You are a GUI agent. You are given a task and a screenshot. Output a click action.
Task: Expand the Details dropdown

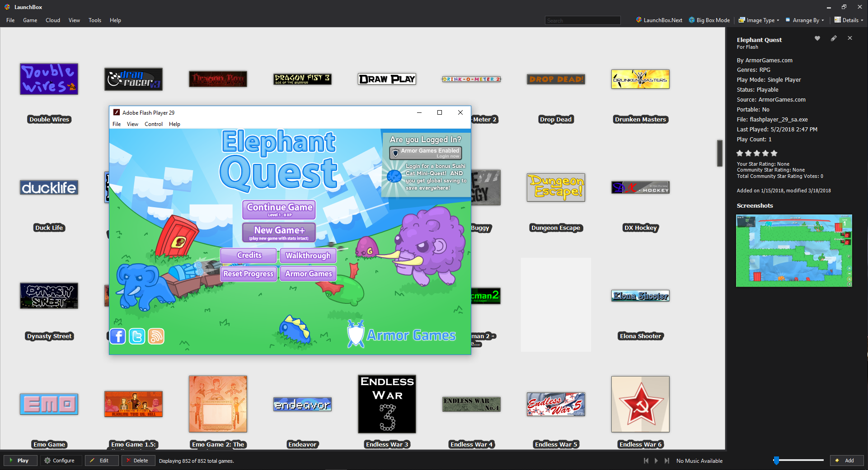click(849, 20)
